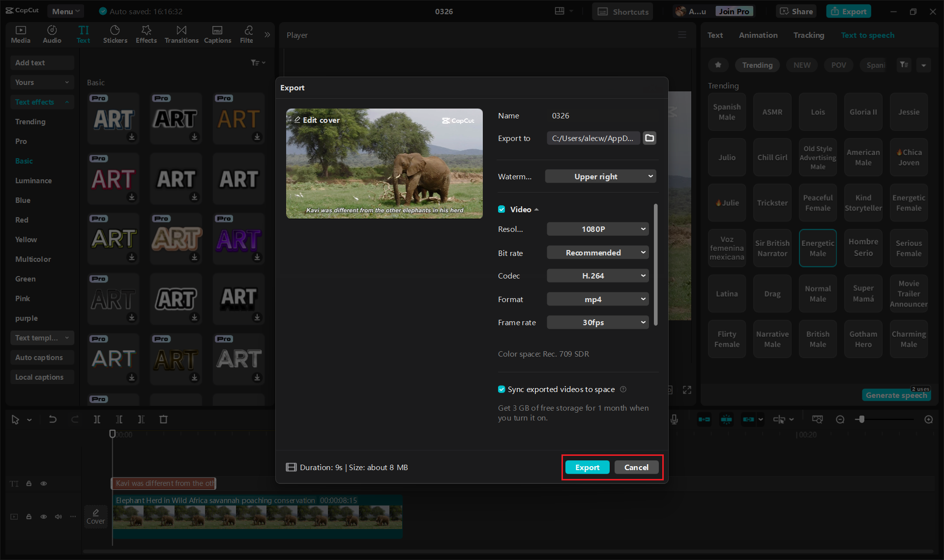The width and height of the screenshot is (944, 560).
Task: Click the Export button in the dialog
Action: [x=587, y=467]
